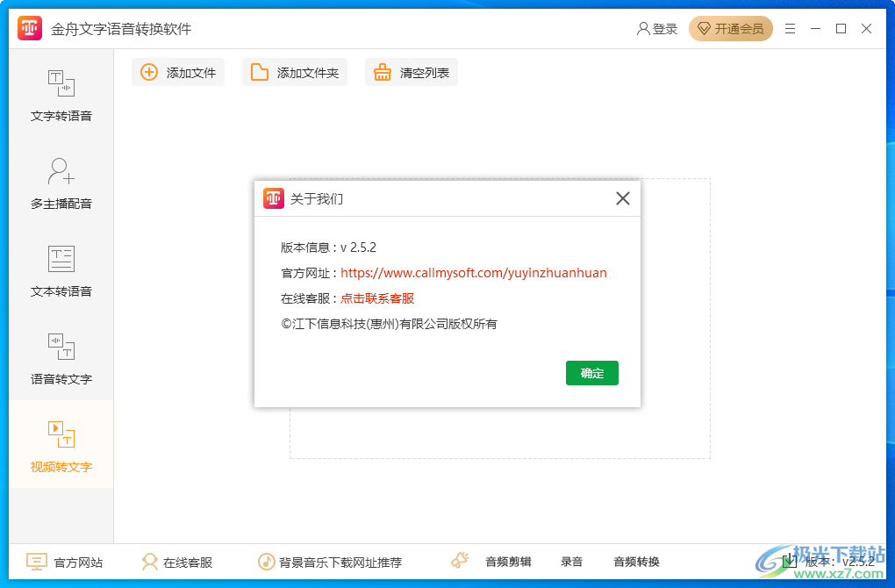This screenshot has height=588, width=895.
Task: Launch the 音频转换 converter
Action: coord(637,562)
